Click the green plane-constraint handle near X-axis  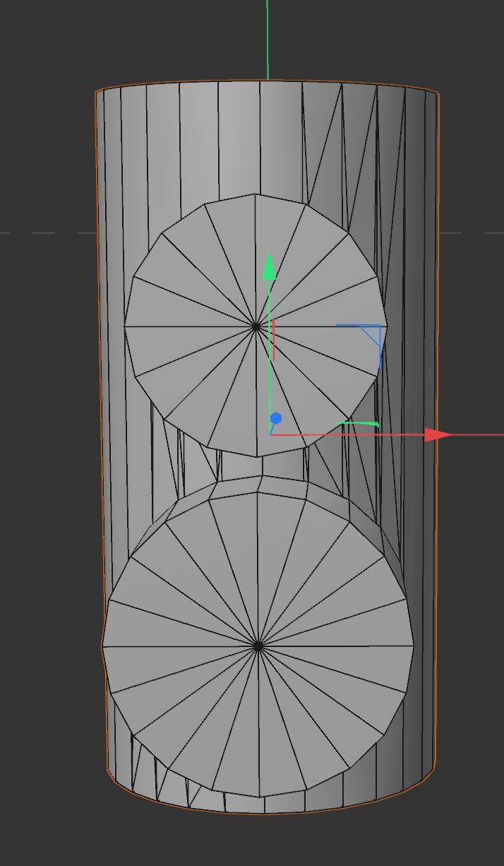358,424
